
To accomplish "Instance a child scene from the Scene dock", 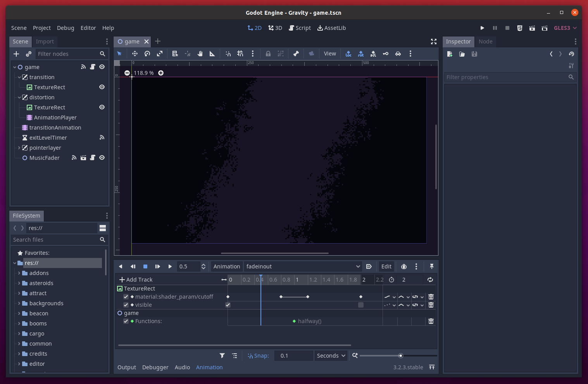I will point(28,54).
